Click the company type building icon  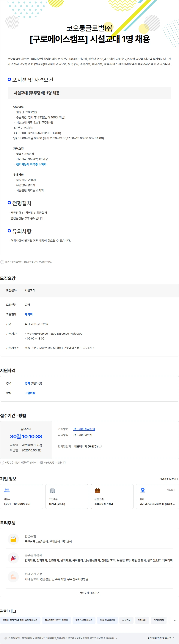pos(52,490)
